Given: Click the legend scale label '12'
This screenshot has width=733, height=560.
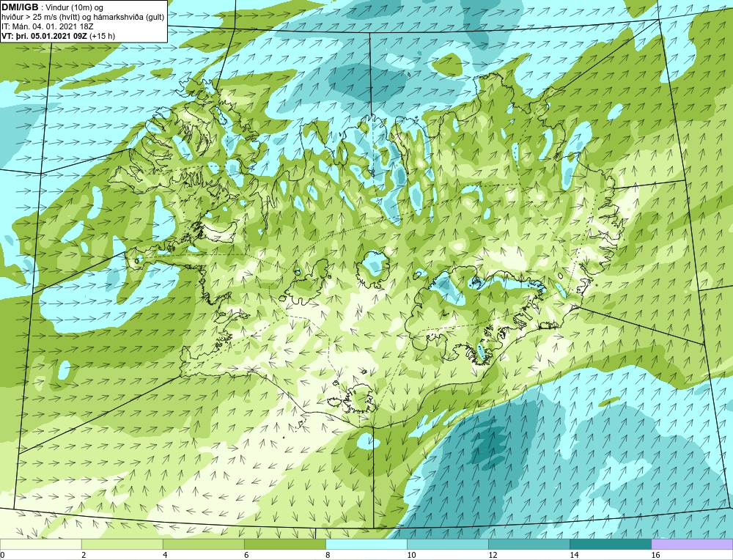Looking at the screenshot, I should [x=493, y=555].
